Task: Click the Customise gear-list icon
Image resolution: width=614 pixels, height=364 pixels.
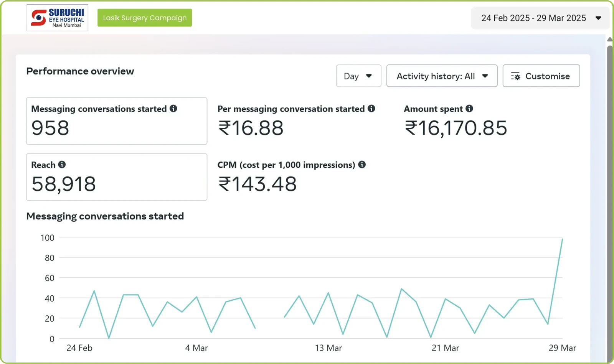Action: (516, 76)
